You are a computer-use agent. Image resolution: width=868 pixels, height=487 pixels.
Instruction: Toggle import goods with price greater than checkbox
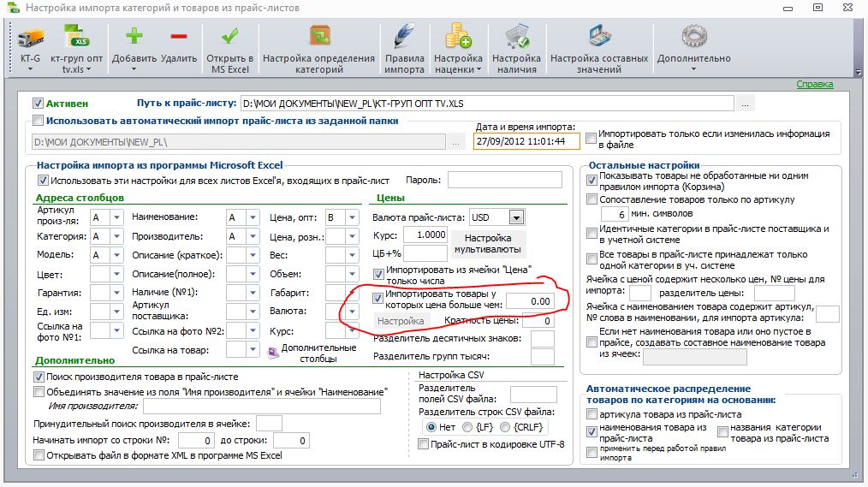click(378, 298)
